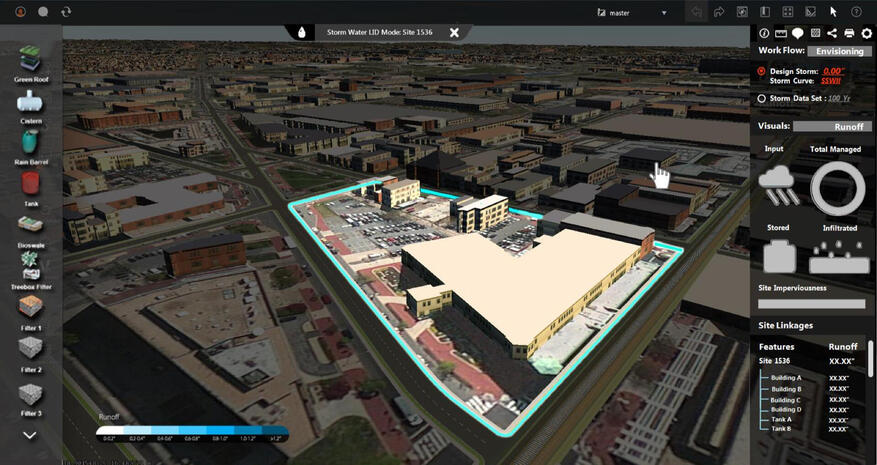Open the master branch dropdown
This screenshot has height=465, width=877.
pyautogui.click(x=632, y=12)
